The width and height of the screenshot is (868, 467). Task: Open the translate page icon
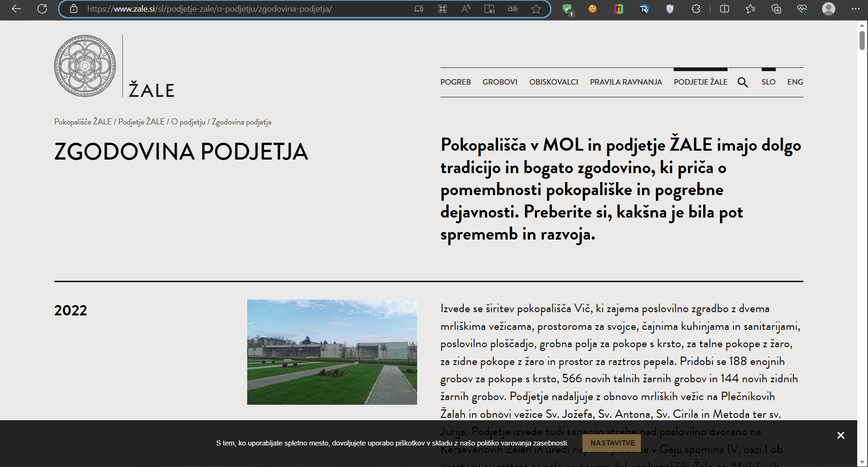tap(513, 9)
